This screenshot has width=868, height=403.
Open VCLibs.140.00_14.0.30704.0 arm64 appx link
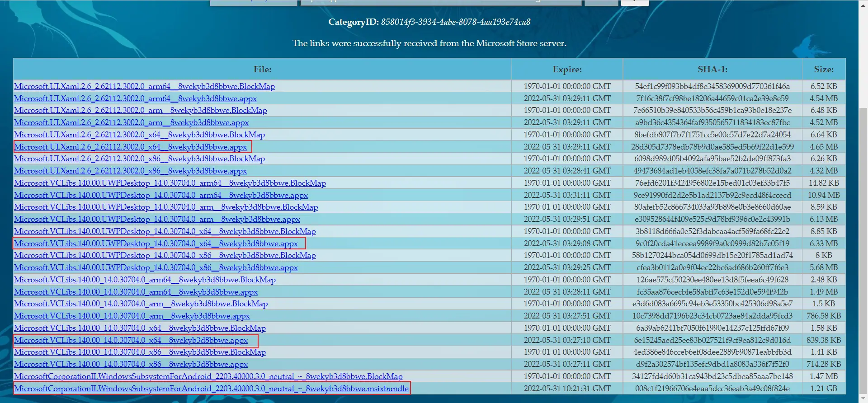coord(136,292)
